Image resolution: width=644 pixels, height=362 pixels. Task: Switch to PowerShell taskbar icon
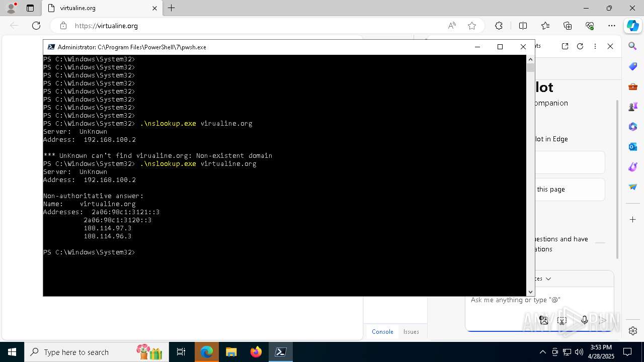[x=280, y=352]
